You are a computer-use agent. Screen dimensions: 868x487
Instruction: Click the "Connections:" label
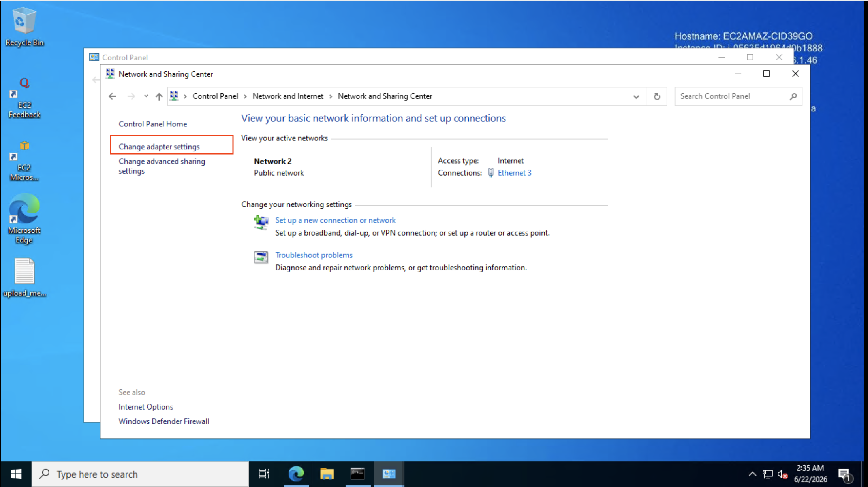coord(460,173)
